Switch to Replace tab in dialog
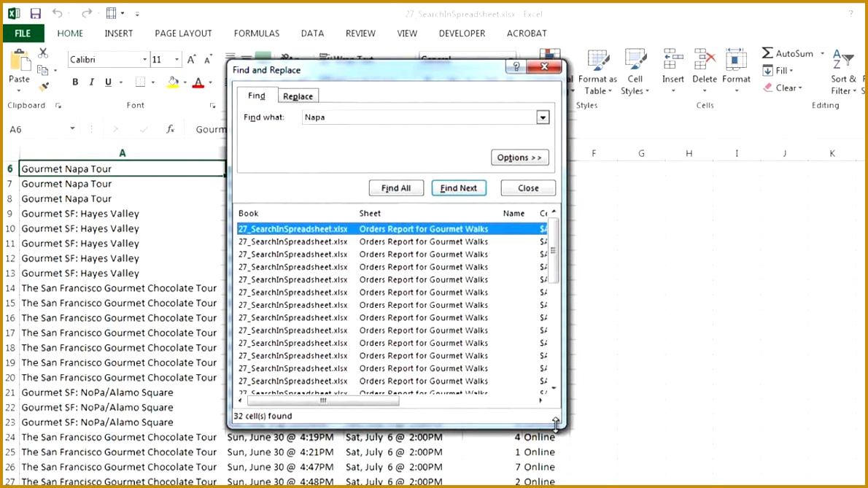Image resolution: width=868 pixels, height=488 pixels. [298, 96]
